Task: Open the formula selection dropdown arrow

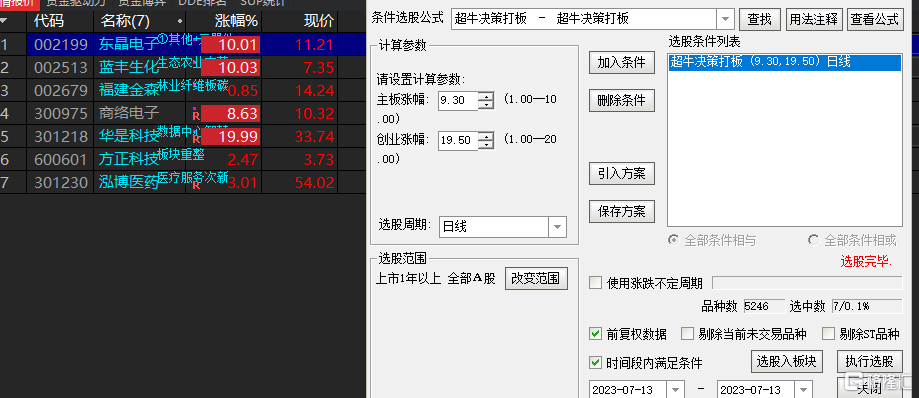Action: click(726, 19)
